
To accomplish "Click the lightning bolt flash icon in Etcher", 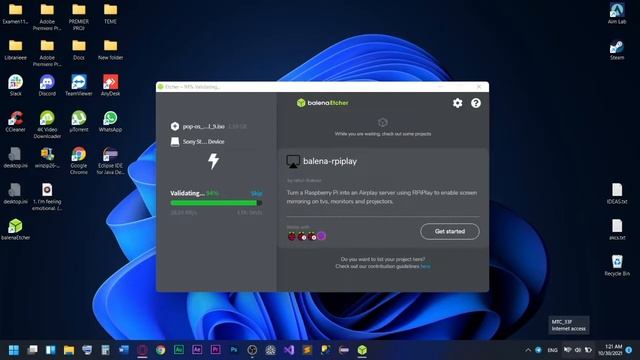I will coord(213,161).
